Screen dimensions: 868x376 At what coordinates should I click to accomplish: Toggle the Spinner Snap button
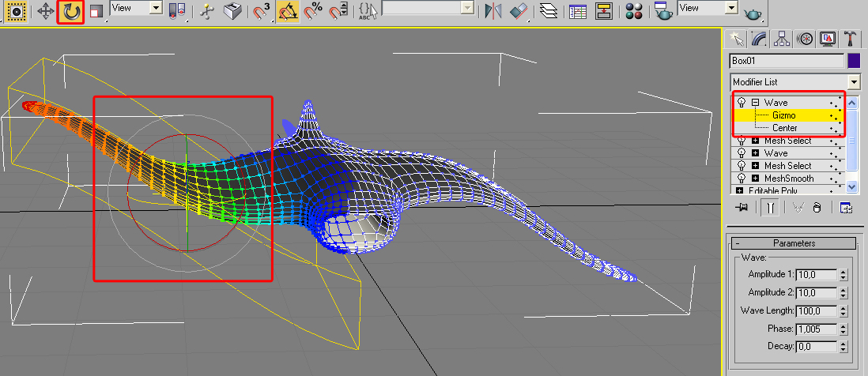coord(338,12)
